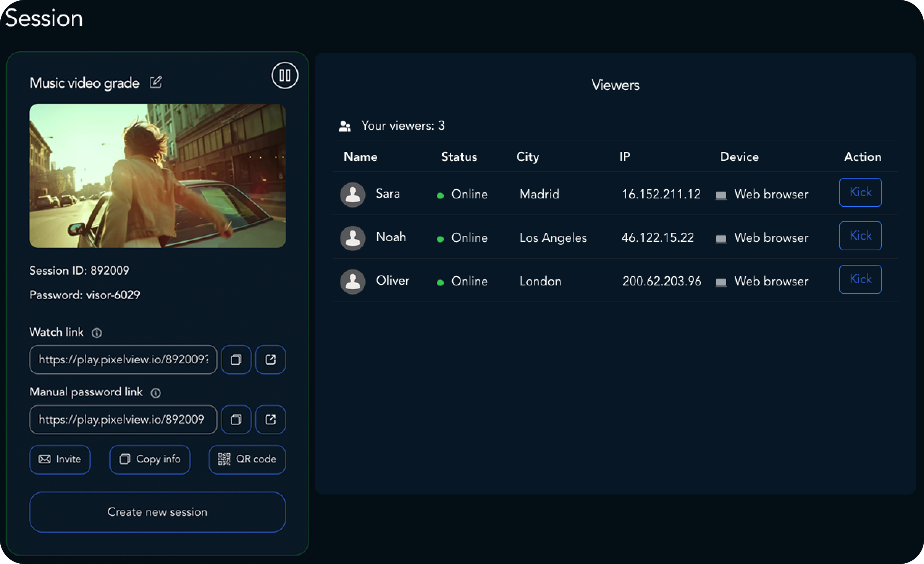Click the IP column header
Image resolution: width=924 pixels, height=564 pixels.
tap(625, 157)
